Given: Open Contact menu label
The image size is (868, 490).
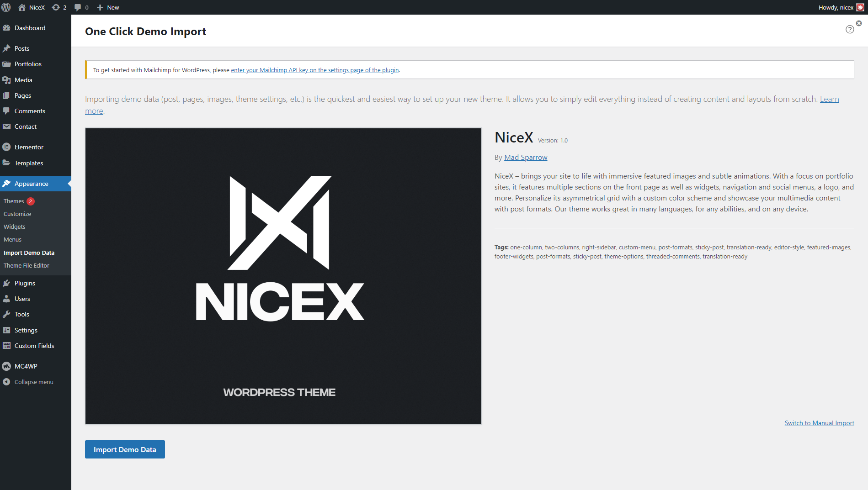Looking at the screenshot, I should click(x=26, y=126).
